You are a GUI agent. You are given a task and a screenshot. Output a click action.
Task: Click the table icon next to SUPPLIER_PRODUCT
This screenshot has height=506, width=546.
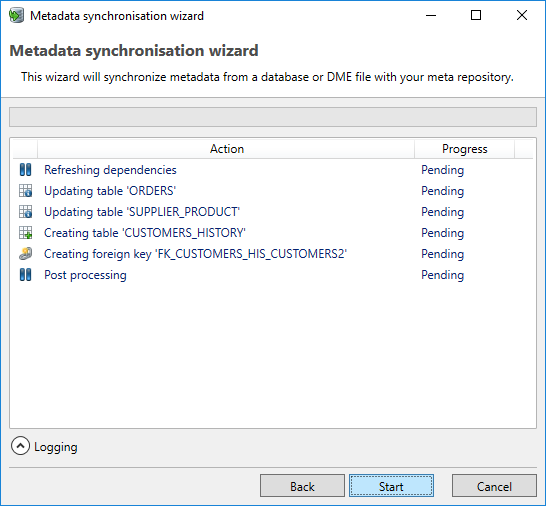(x=25, y=212)
